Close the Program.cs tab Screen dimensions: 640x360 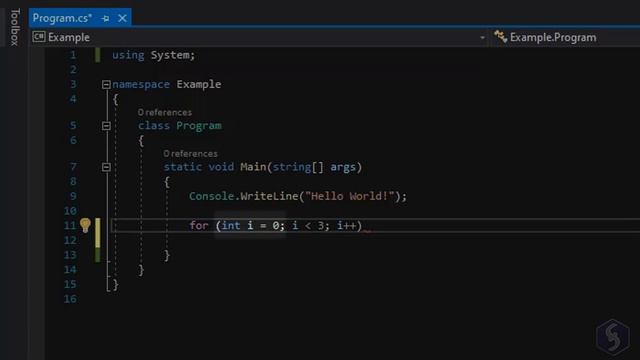(122, 18)
